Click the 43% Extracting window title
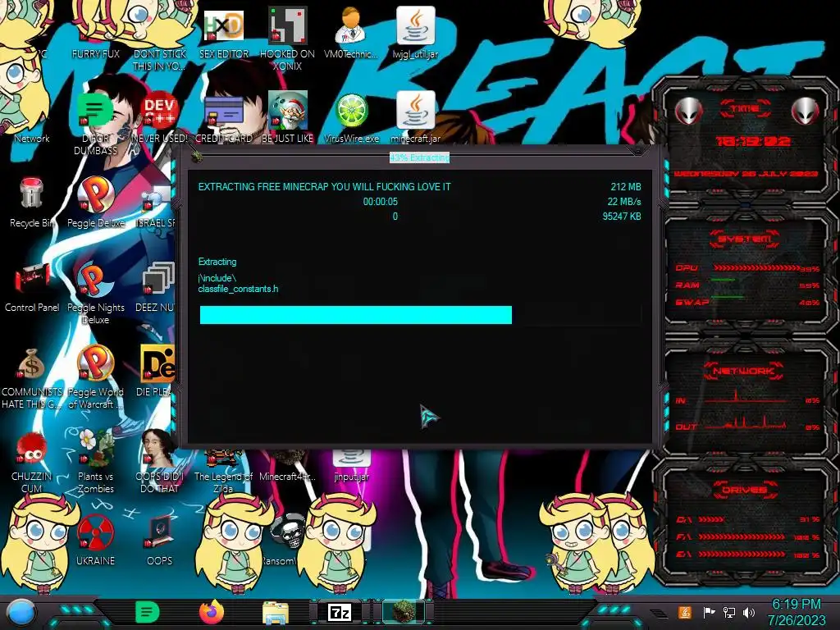 (419, 157)
